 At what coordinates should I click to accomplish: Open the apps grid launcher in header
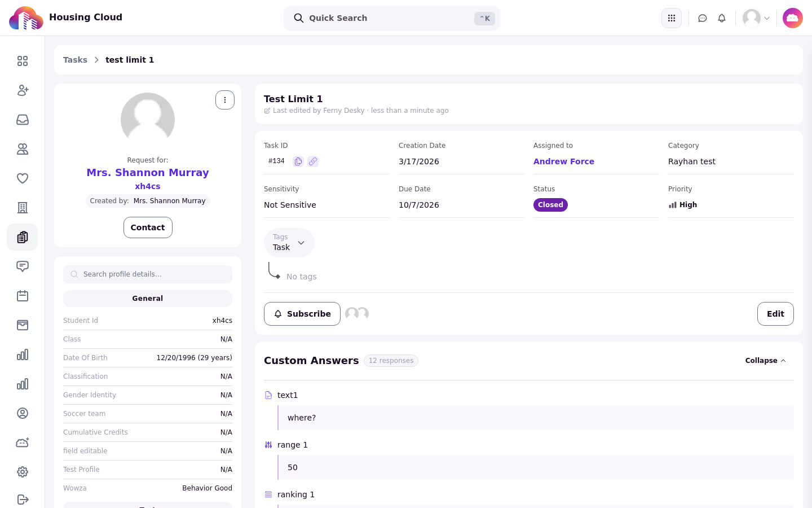click(672, 18)
